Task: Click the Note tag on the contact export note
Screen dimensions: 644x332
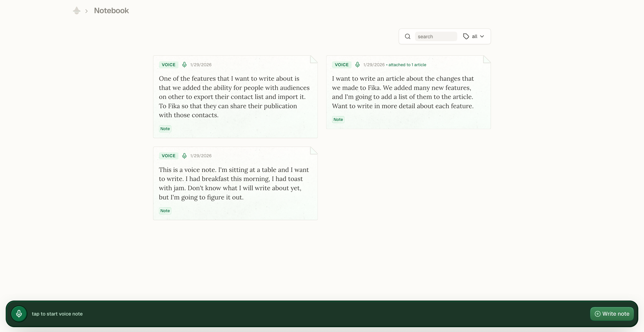Action: coord(165,128)
